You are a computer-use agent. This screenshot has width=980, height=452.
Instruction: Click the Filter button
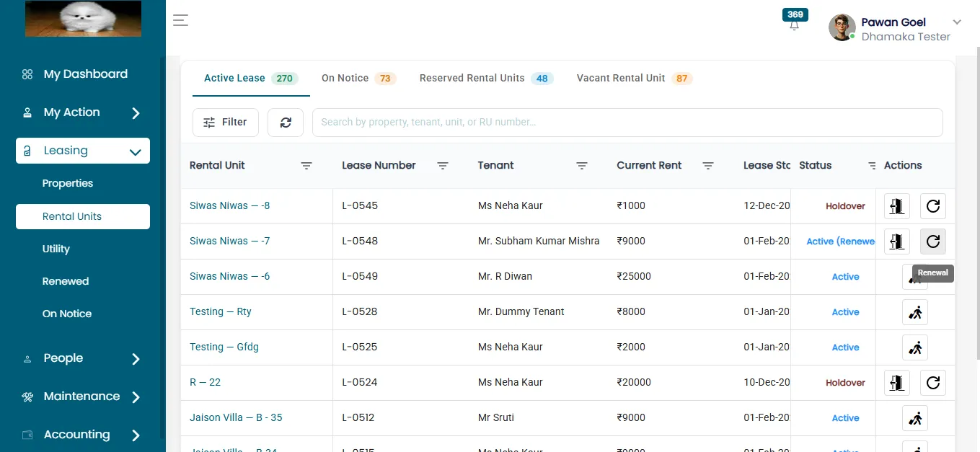pyautogui.click(x=226, y=123)
